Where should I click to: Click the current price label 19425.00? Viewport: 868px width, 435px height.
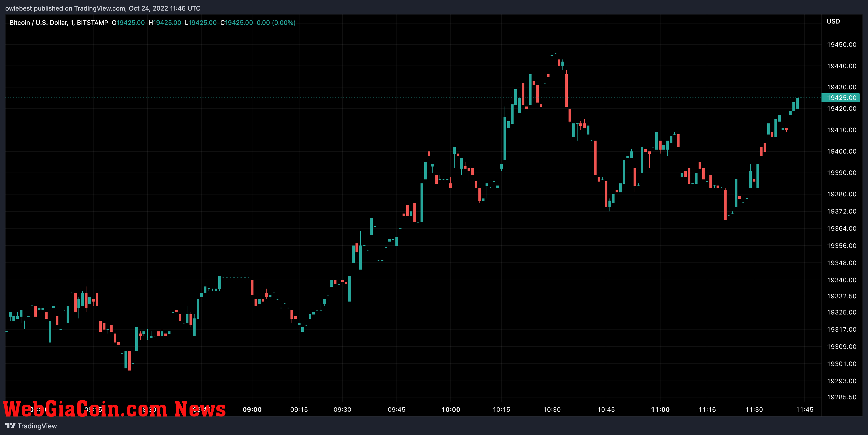point(841,98)
